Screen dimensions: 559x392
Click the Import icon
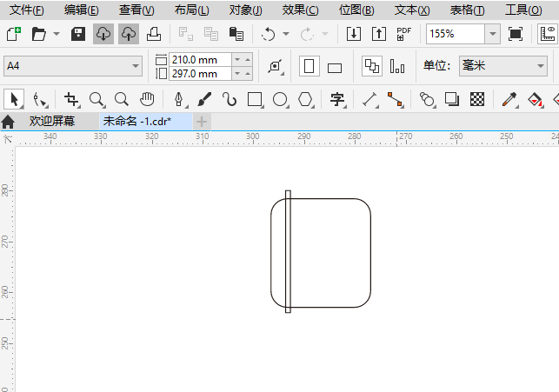[354, 34]
